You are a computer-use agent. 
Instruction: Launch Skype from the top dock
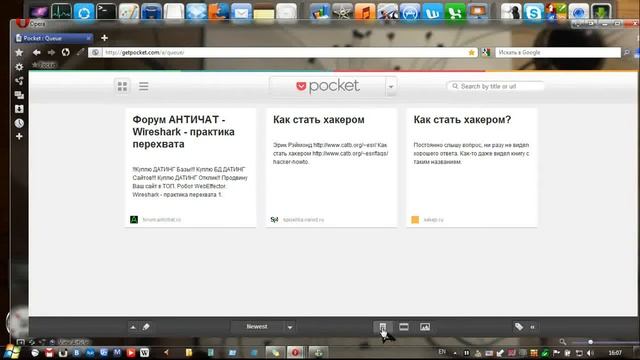tap(533, 13)
